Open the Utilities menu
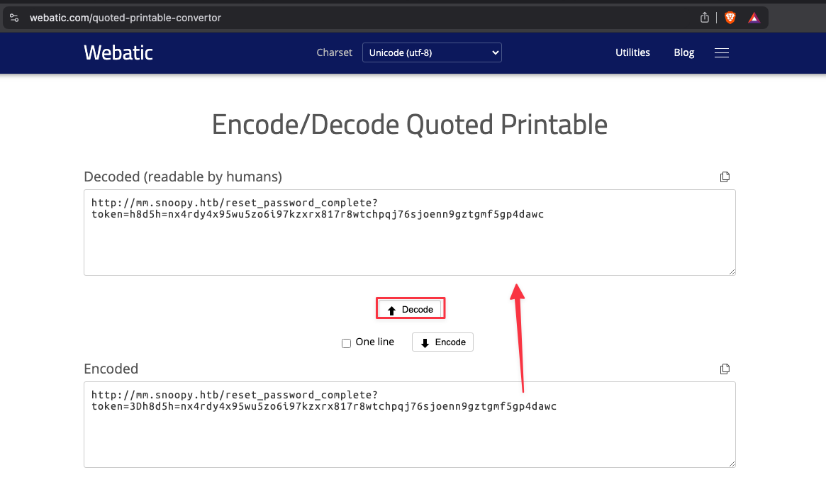Screen dimensions: 826x504 click(x=632, y=52)
